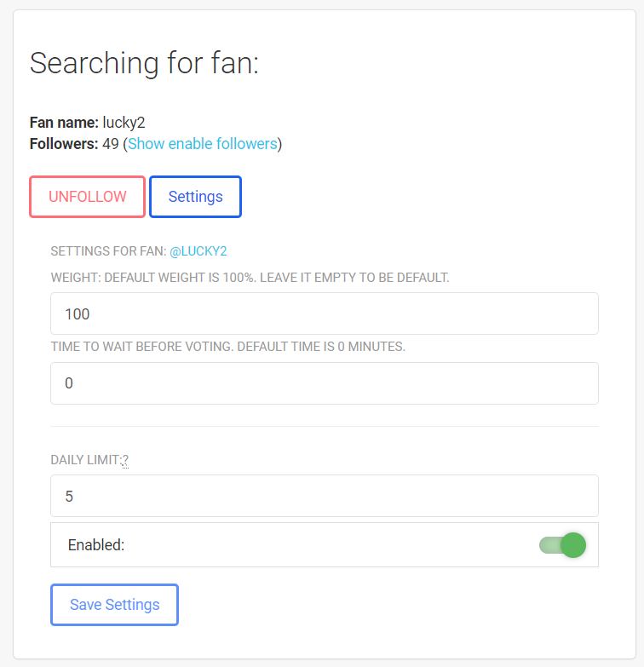This screenshot has height=667, width=644.
Task: Click the WEIGHT default description label
Action: (x=250, y=278)
